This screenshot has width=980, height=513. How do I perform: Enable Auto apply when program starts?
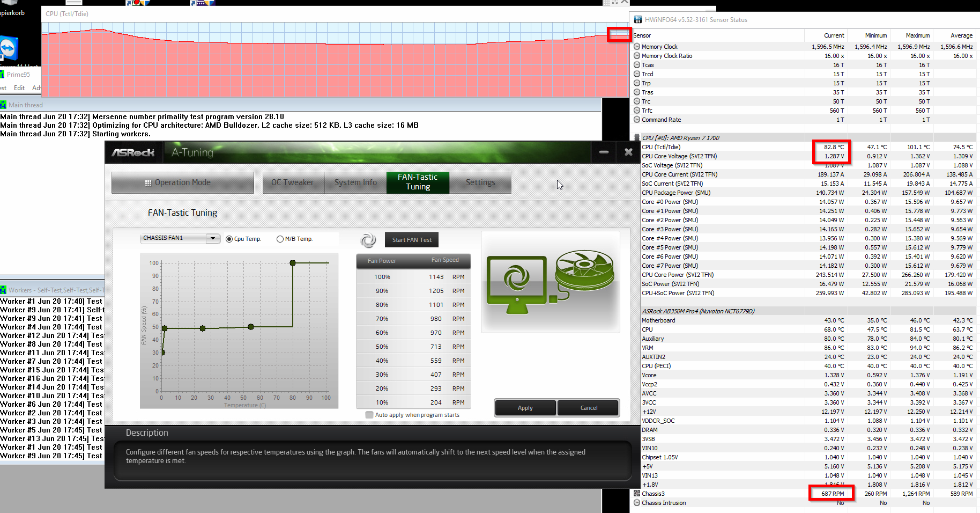point(369,415)
